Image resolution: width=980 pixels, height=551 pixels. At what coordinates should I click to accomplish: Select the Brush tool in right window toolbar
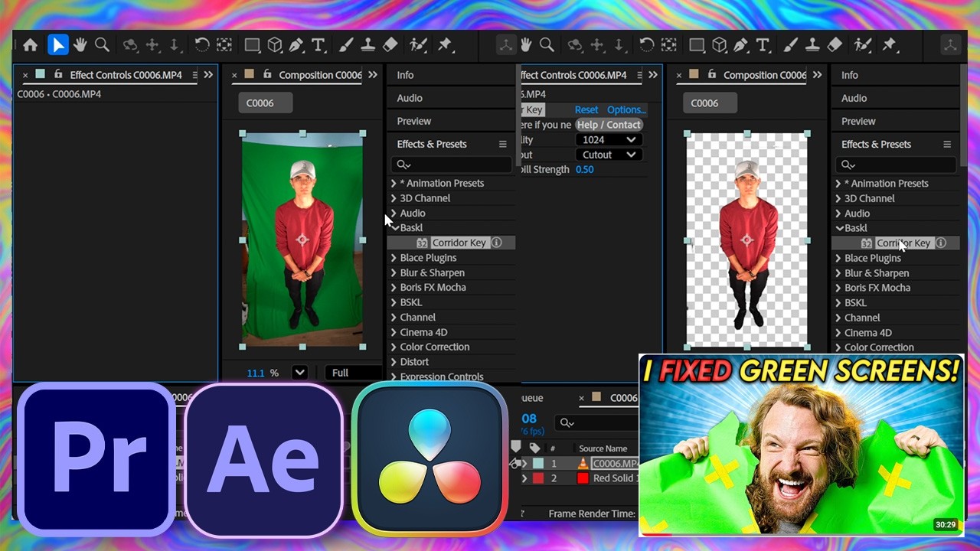pyautogui.click(x=791, y=45)
